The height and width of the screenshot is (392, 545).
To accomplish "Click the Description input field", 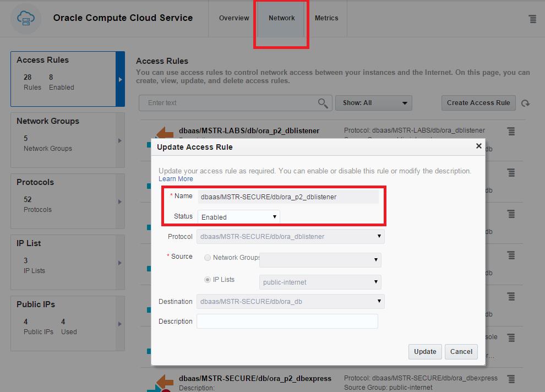I will [287, 321].
